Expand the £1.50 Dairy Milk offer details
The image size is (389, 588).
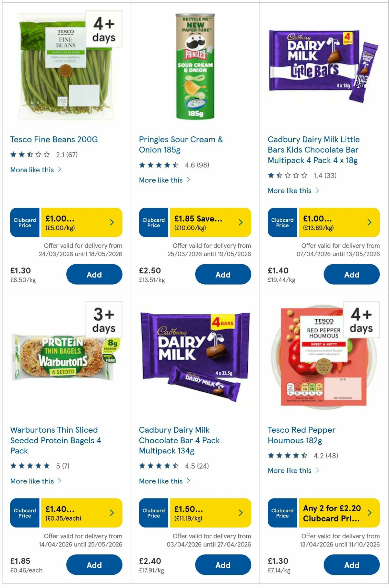pos(241,513)
